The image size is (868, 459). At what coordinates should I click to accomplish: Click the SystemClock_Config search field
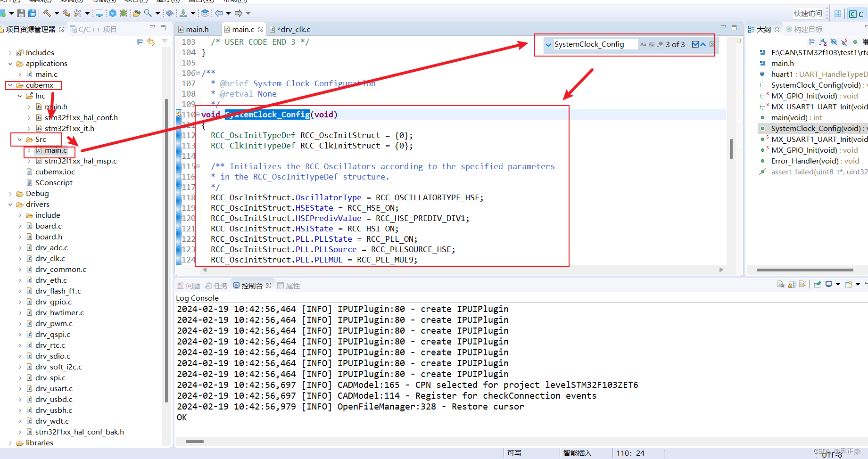click(595, 44)
